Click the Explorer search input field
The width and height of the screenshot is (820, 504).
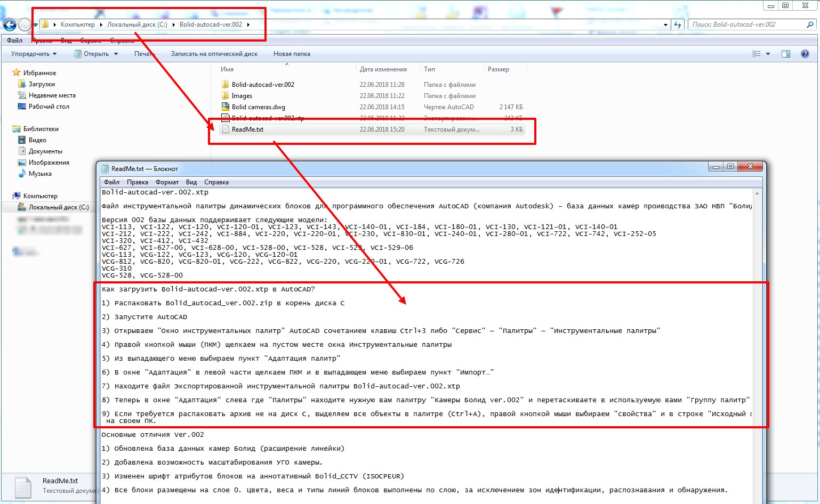(746, 25)
